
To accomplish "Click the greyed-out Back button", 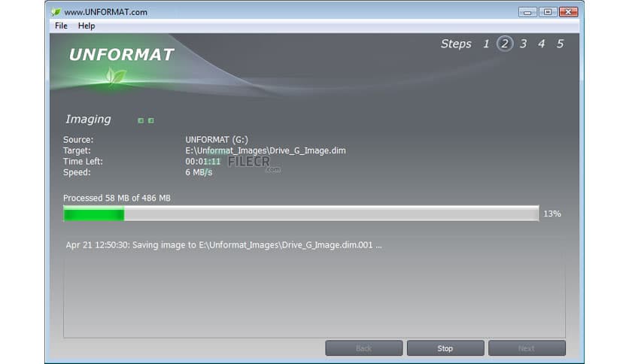I will click(x=364, y=348).
